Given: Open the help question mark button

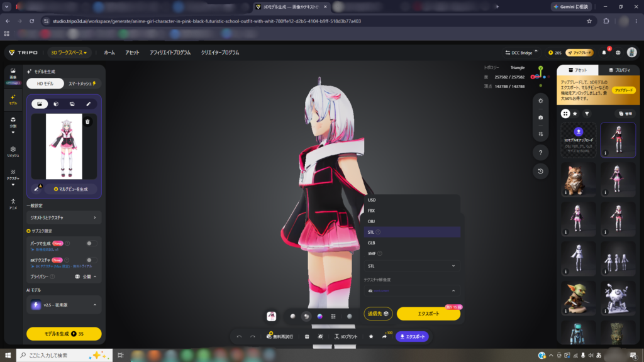Looking at the screenshot, I should pos(540,153).
